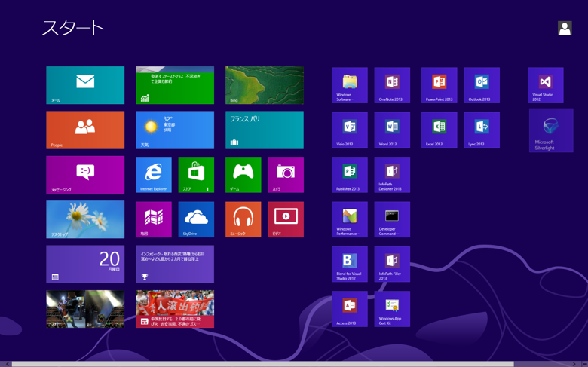Open the Calendar tile showing 20
The width and height of the screenshot is (588, 367).
coord(85,265)
